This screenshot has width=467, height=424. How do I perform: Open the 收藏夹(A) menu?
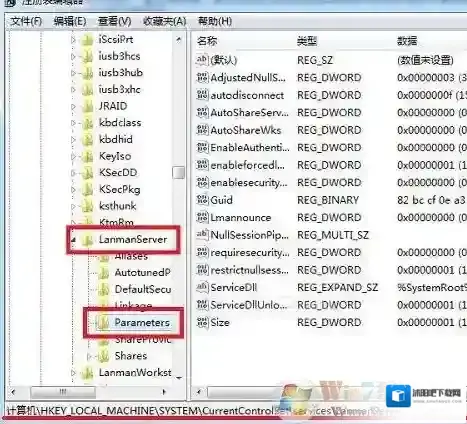click(164, 22)
